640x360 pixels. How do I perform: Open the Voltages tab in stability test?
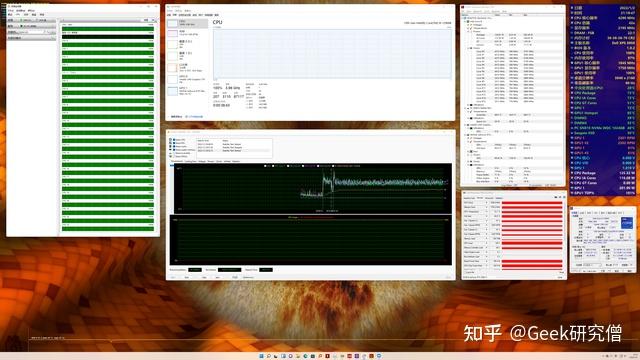pyautogui.click(x=202, y=161)
